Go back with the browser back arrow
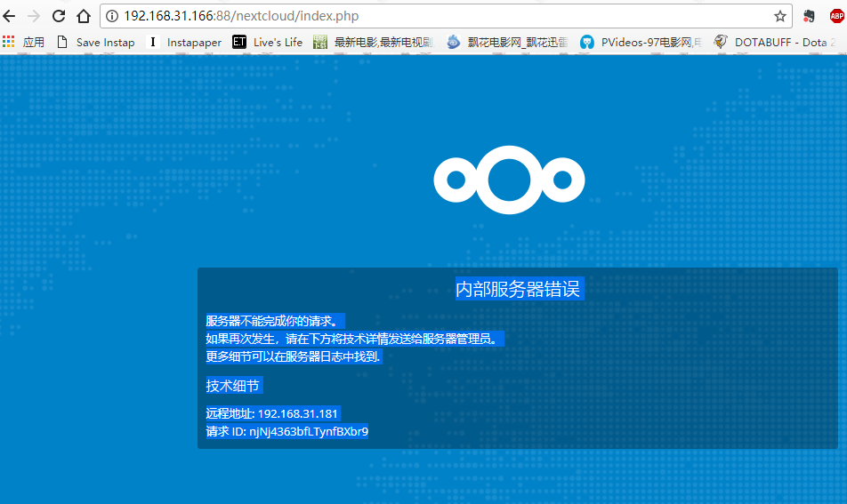Viewport: 847px width, 504px height. pyautogui.click(x=9, y=16)
